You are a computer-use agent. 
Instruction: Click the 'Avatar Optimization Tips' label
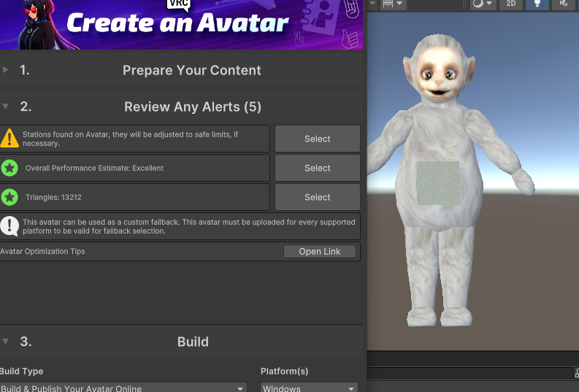(x=42, y=251)
